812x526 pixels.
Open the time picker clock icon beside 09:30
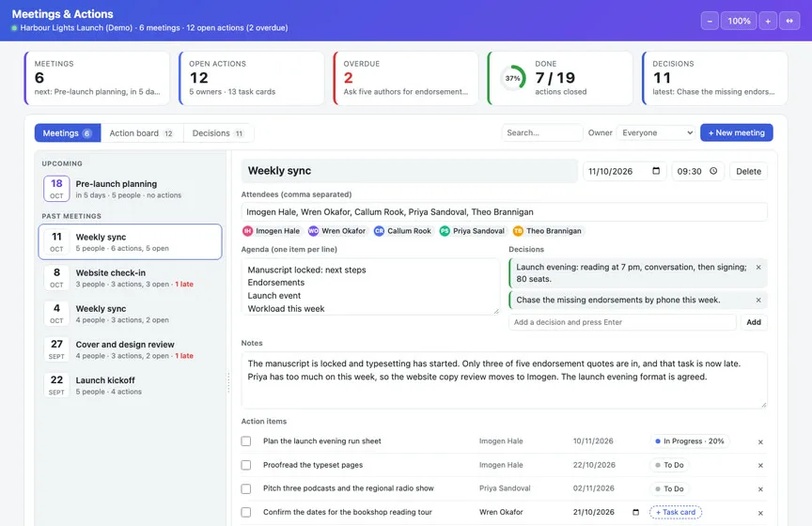tap(713, 171)
